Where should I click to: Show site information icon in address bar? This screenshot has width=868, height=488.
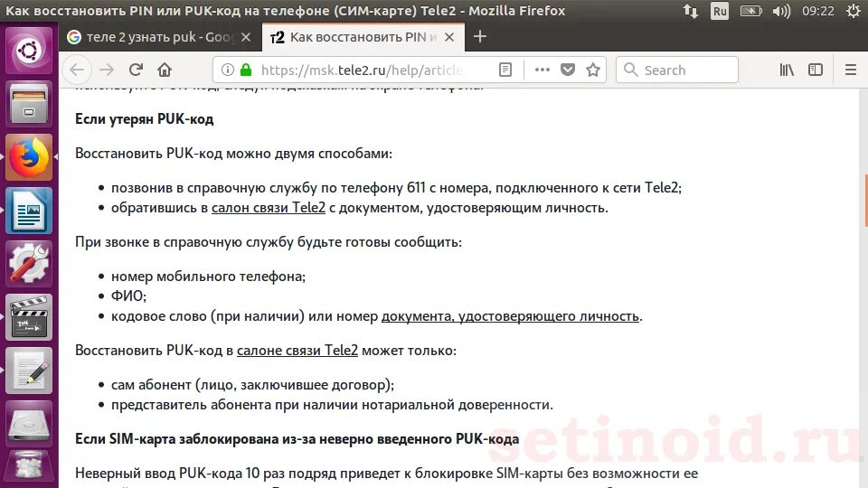click(227, 70)
